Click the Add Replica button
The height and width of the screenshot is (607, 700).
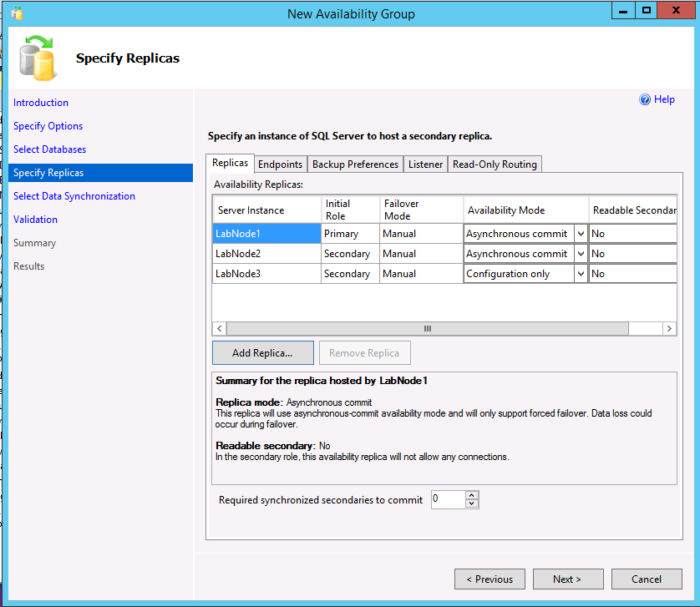(262, 352)
